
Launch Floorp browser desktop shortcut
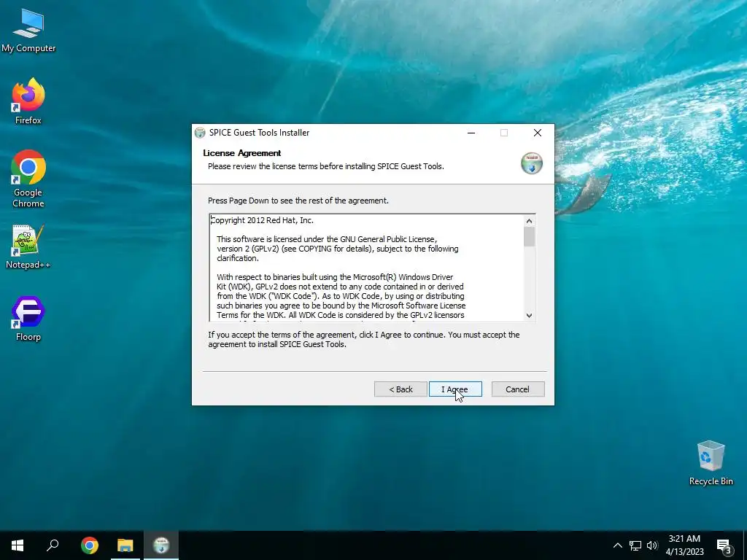coord(28,319)
